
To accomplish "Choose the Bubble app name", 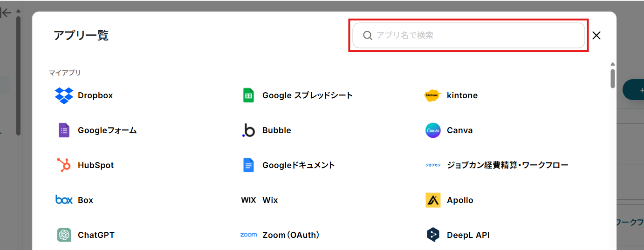I will pyautogui.click(x=277, y=130).
